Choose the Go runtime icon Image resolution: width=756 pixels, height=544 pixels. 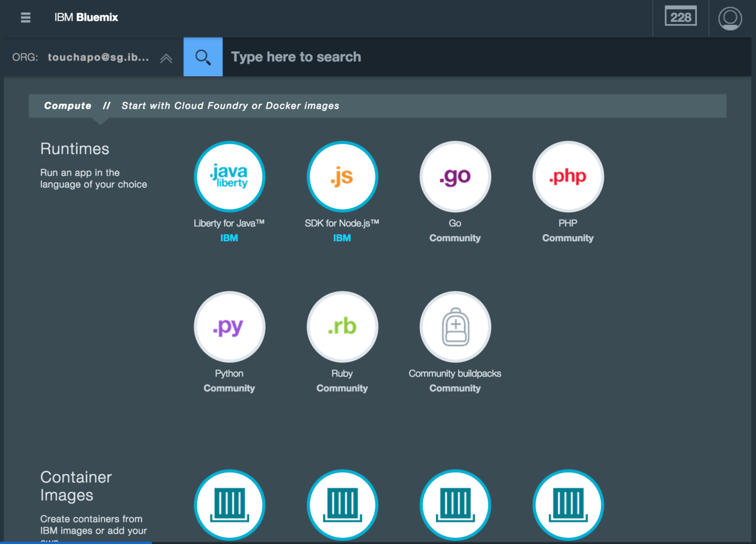pyautogui.click(x=455, y=176)
